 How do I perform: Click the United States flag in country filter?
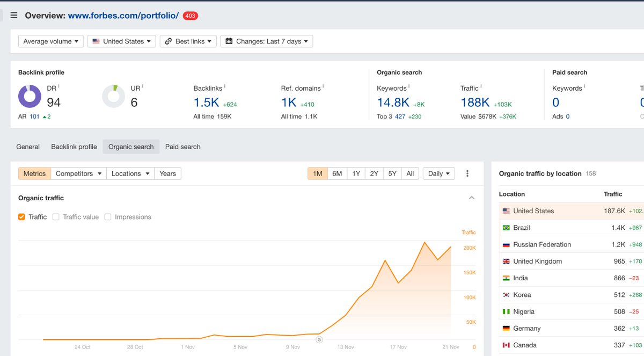[x=96, y=41]
